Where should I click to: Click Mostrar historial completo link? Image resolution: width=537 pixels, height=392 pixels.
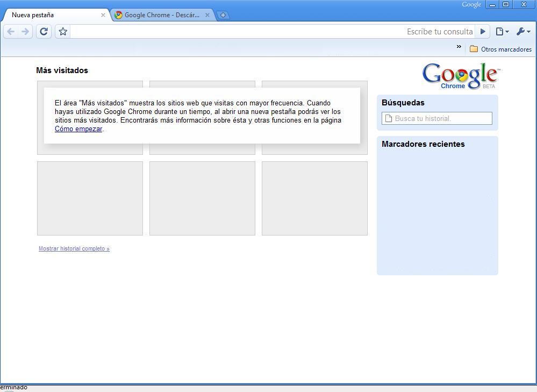tap(74, 249)
